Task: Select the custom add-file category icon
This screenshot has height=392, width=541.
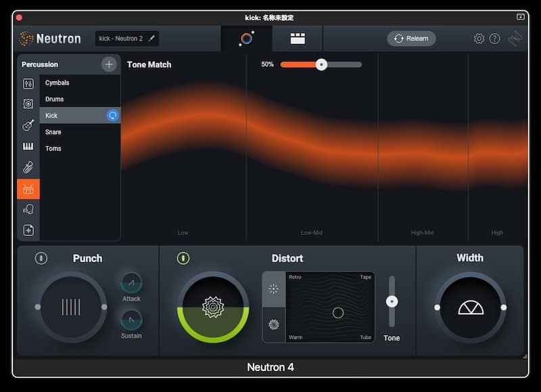Action: 28,230
